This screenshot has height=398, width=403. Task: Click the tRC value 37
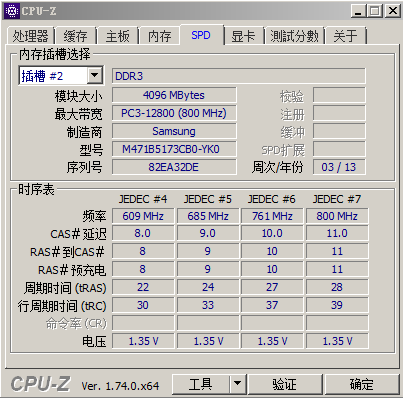(x=272, y=305)
